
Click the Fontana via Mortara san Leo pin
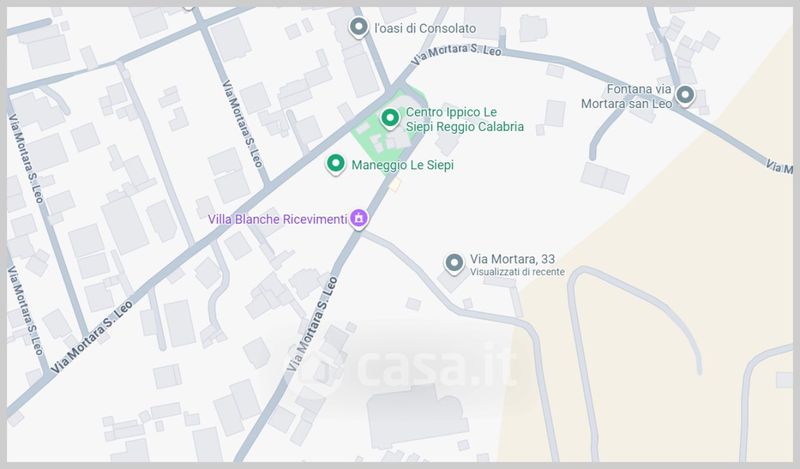[685, 95]
